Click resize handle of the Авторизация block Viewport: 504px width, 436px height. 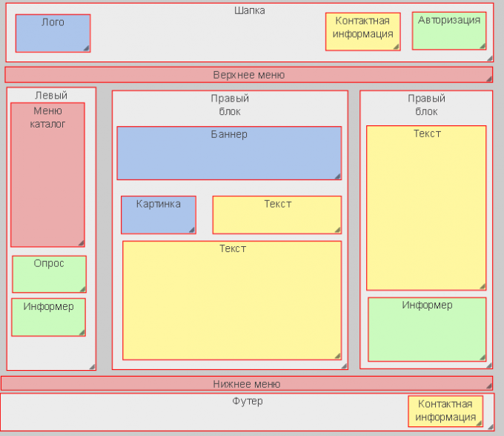482,46
